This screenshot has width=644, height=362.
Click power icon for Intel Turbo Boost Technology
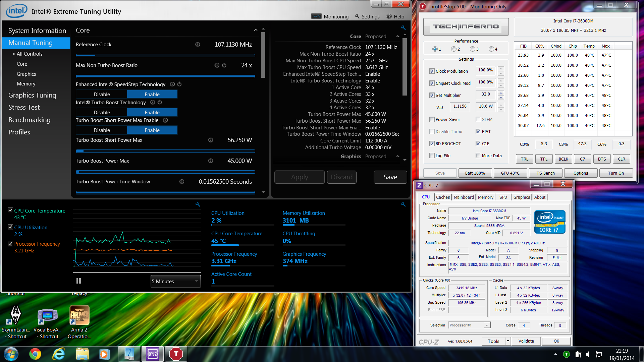pos(160,102)
